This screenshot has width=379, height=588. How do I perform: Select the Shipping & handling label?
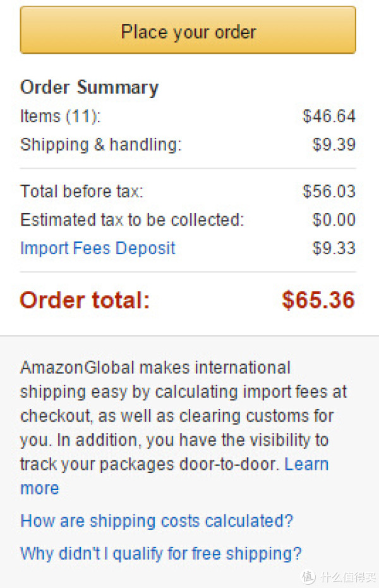coord(100,145)
